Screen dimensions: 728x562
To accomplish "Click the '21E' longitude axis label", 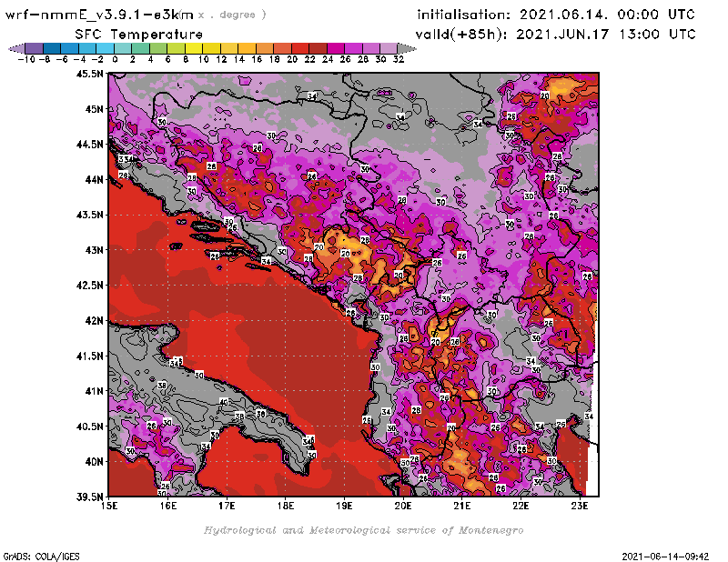I will [x=462, y=506].
